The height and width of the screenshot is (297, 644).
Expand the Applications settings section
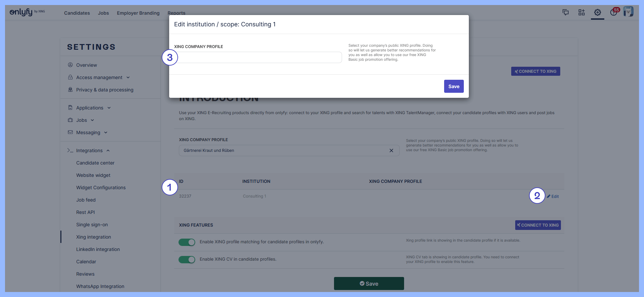pos(90,108)
